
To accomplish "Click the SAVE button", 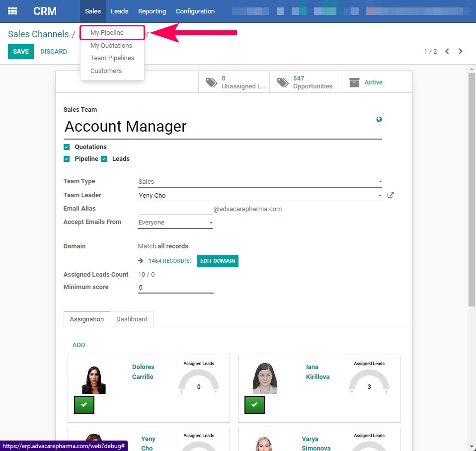I will (x=21, y=52).
